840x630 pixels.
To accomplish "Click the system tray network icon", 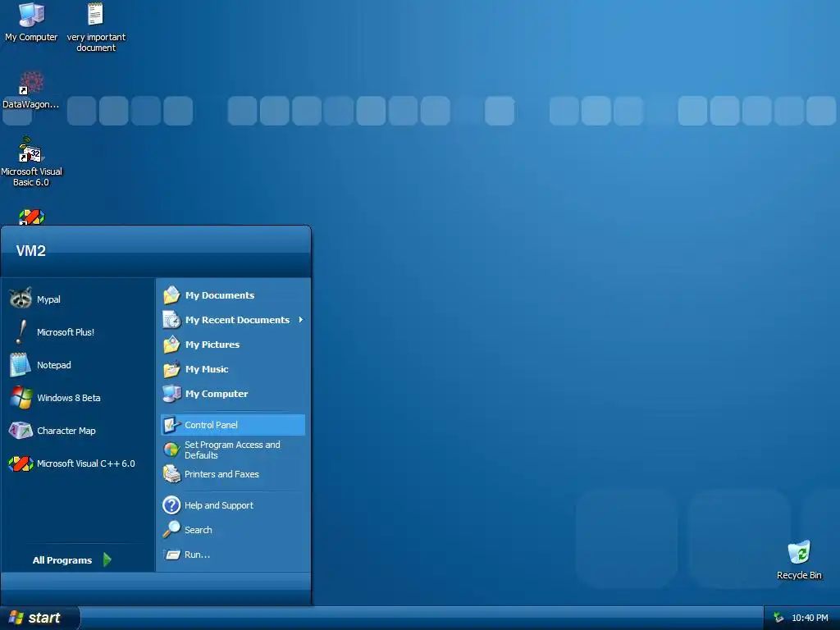I will (779, 618).
